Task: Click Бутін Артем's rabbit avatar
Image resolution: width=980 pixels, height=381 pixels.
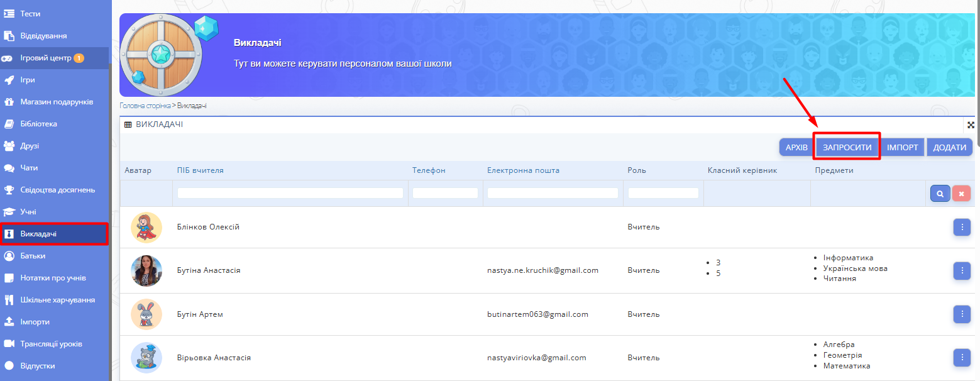Action: pyautogui.click(x=146, y=314)
